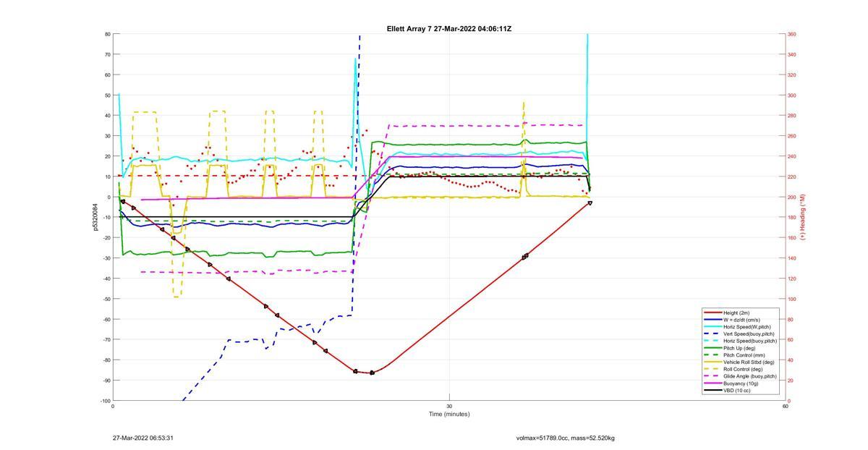Click the left axis tick label '-10'
Image resolution: width=868 pixels, height=450 pixels.
107,217
